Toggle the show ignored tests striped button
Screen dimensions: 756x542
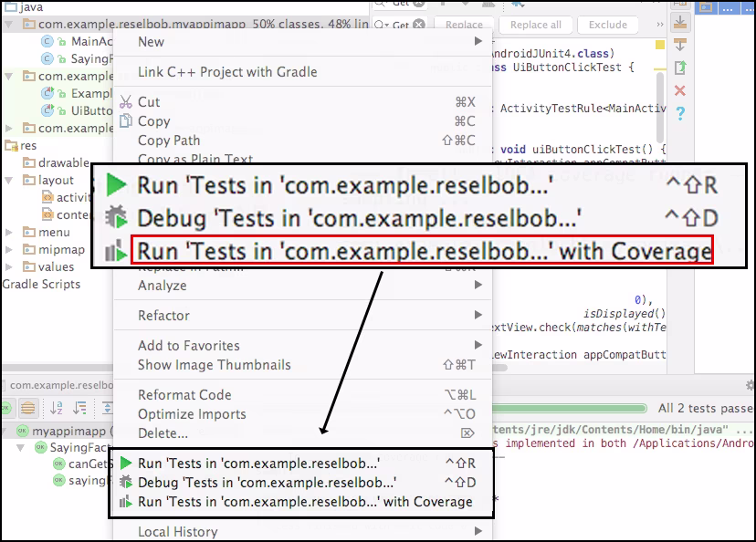click(x=28, y=408)
